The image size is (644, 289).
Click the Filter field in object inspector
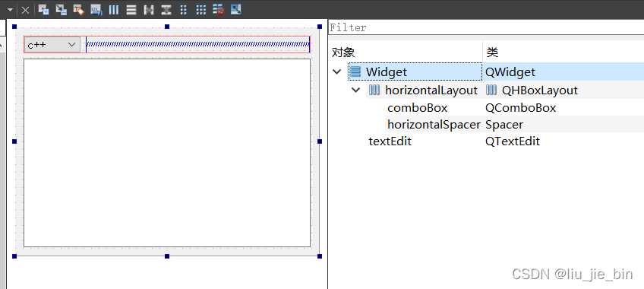tap(486, 27)
